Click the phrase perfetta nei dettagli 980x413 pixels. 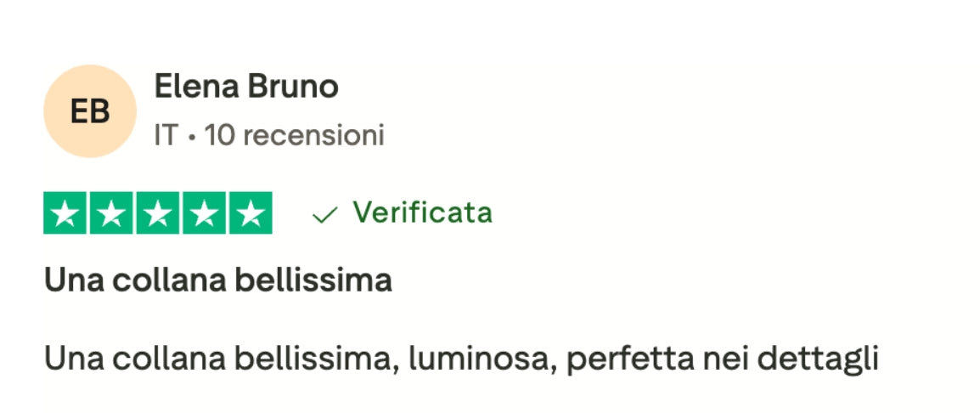pos(721,359)
